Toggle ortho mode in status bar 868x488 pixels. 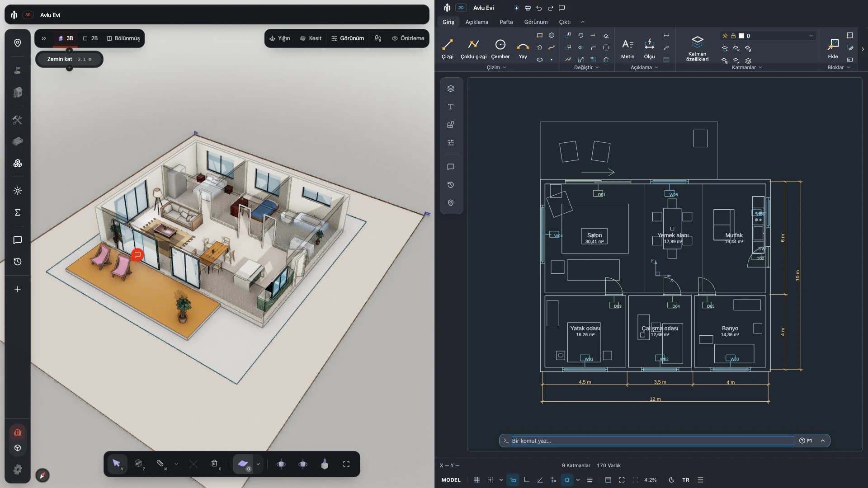(x=526, y=480)
